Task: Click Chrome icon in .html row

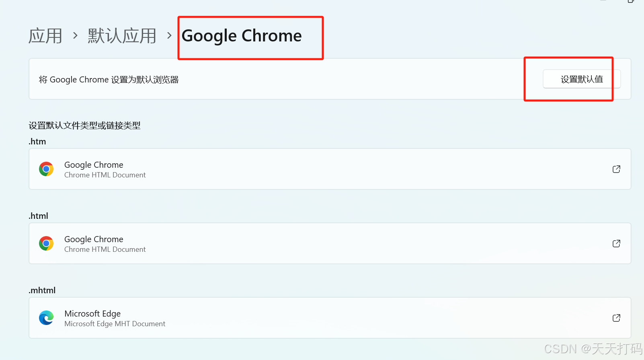Action: [x=46, y=243]
